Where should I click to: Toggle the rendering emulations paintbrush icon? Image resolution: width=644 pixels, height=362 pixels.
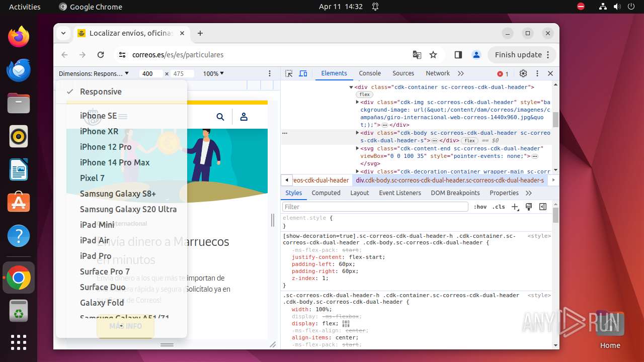[x=529, y=207]
